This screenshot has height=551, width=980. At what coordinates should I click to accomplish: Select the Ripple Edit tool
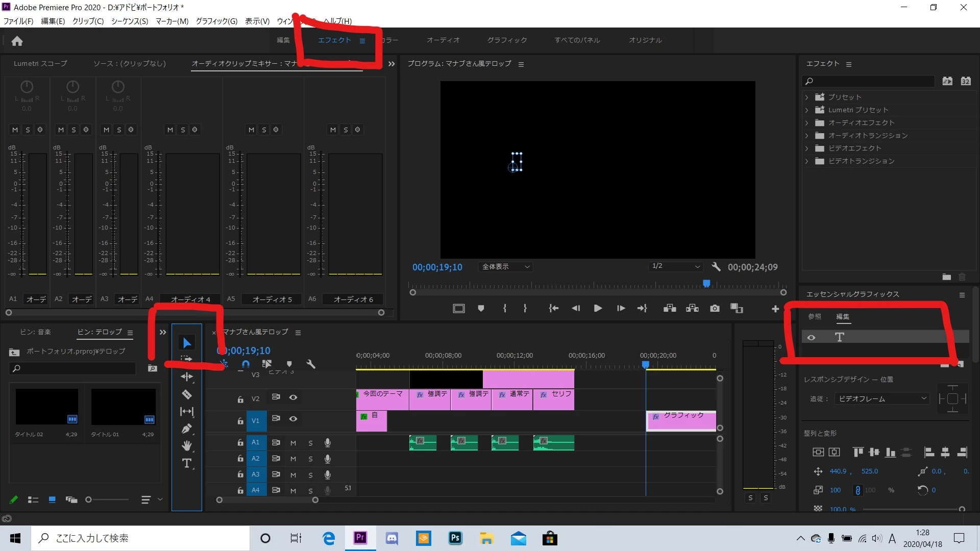click(187, 377)
